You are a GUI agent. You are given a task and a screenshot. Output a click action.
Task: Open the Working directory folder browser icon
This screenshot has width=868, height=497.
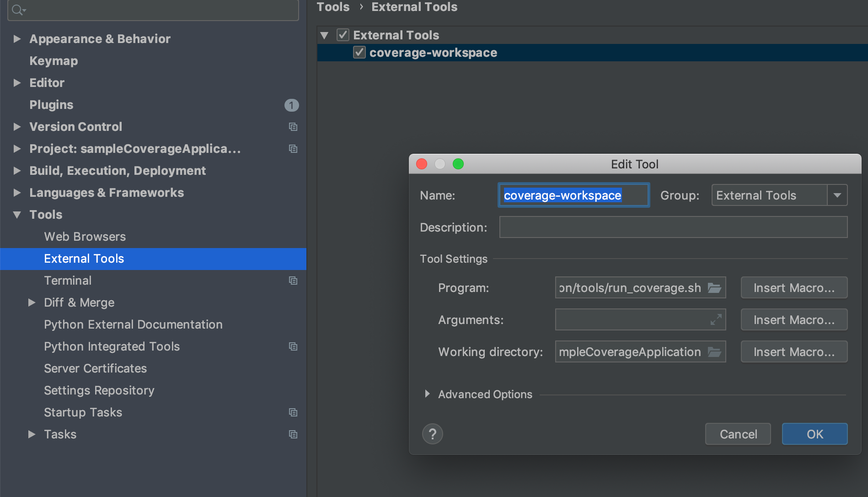[716, 351]
